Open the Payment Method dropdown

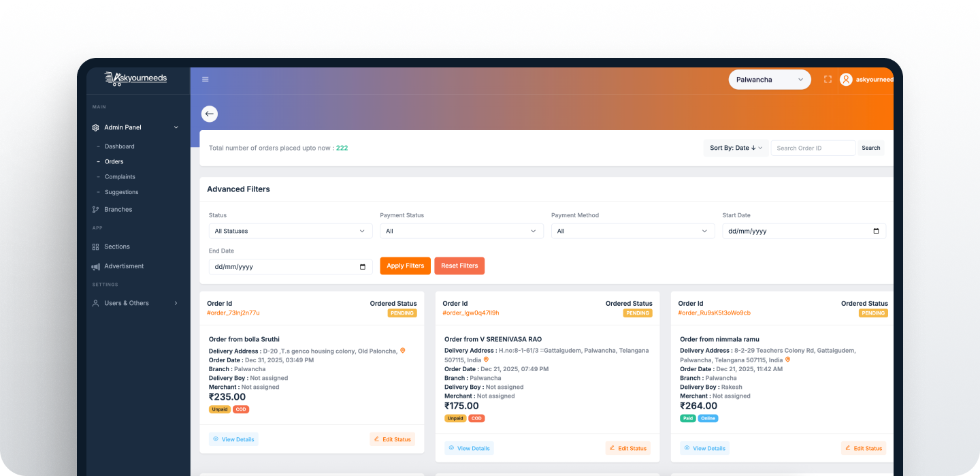(632, 232)
